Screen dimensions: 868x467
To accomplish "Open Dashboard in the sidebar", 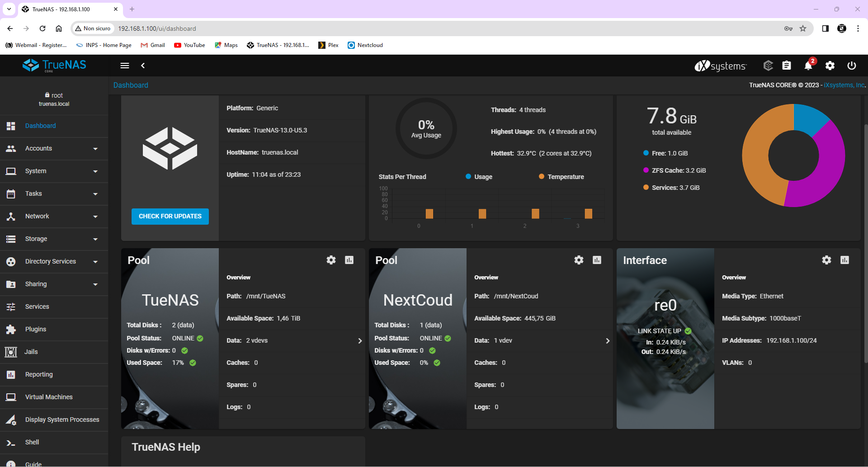I will click(x=54, y=126).
